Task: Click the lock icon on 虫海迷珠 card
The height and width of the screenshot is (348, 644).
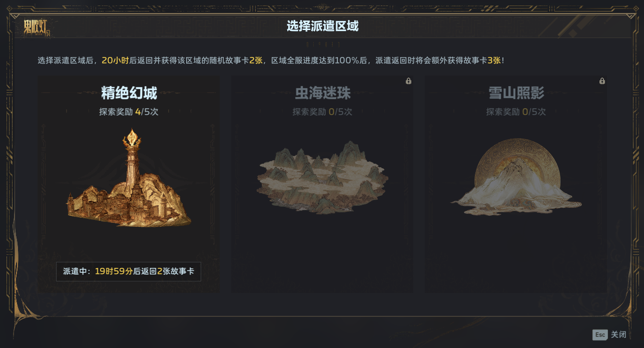Action: [x=408, y=81]
